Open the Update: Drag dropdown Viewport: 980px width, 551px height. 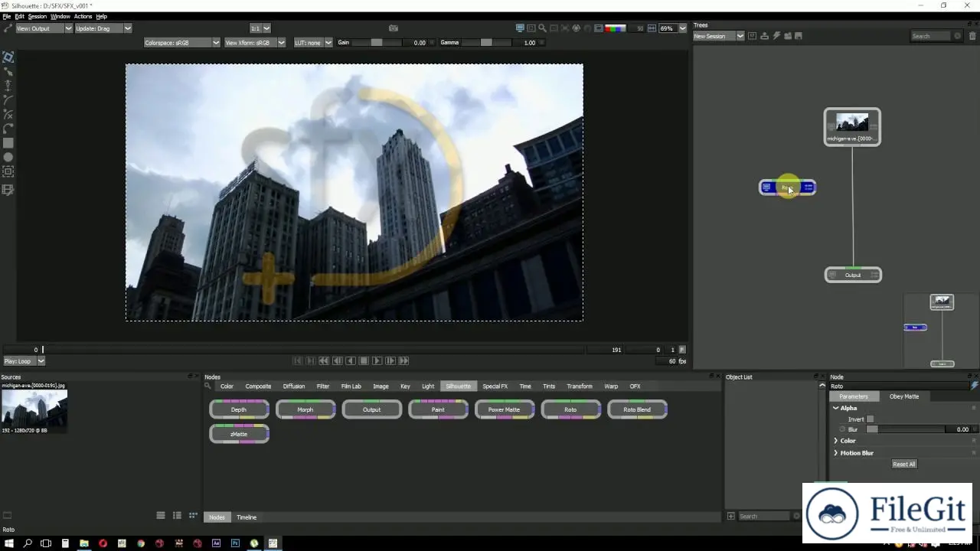pos(103,28)
